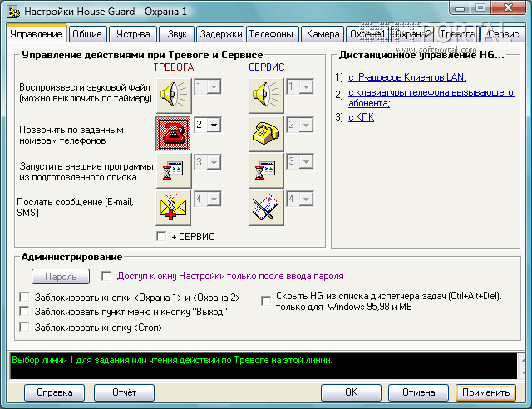This screenshot has width=532, height=409.
Task: Toggle the alarm sound file speaker icon
Action: coord(174,96)
